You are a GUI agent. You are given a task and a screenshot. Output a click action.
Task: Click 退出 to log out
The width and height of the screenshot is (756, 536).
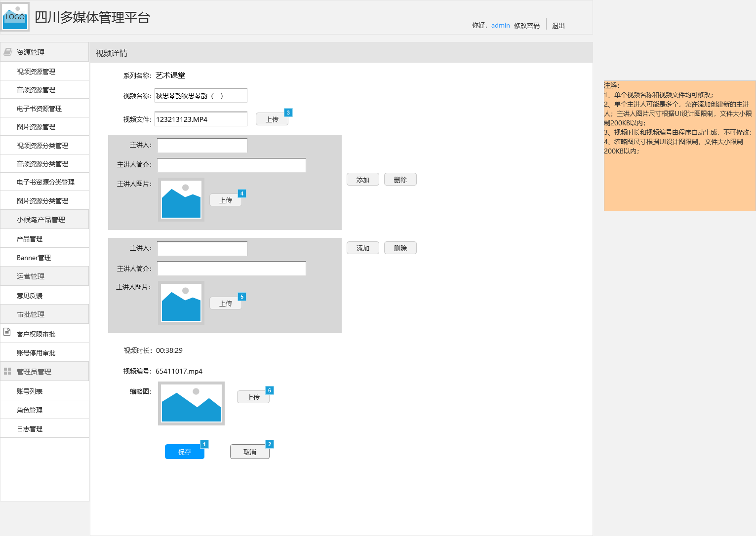[558, 26]
